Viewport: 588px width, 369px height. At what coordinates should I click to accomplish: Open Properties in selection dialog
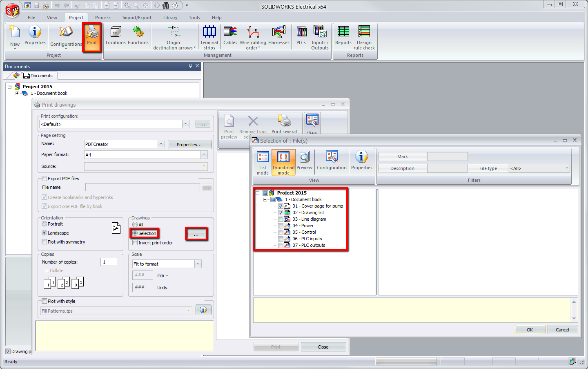click(362, 161)
